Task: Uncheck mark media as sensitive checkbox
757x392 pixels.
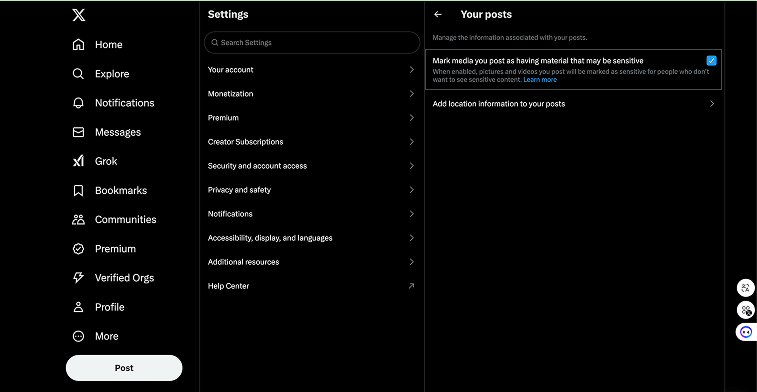Action: 711,61
